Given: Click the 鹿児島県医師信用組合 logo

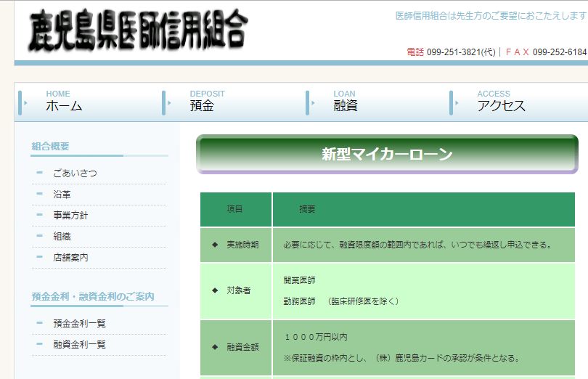Looking at the screenshot, I should (x=138, y=31).
